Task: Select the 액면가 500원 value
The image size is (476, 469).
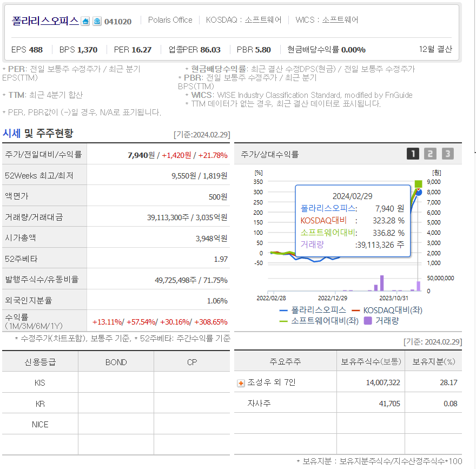Action: [218, 197]
